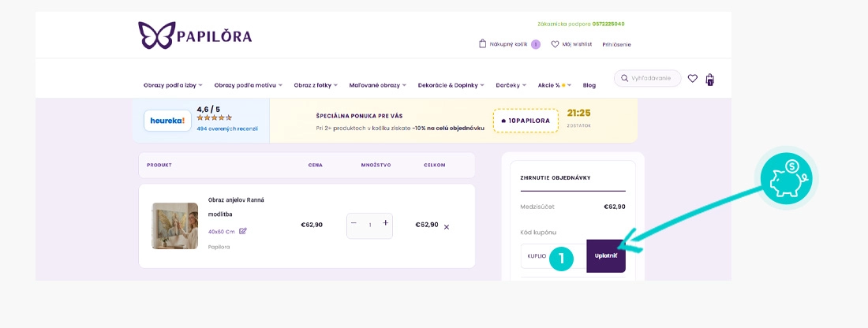
Task: Click the heart icon beside Môj wishlist
Action: tap(555, 44)
